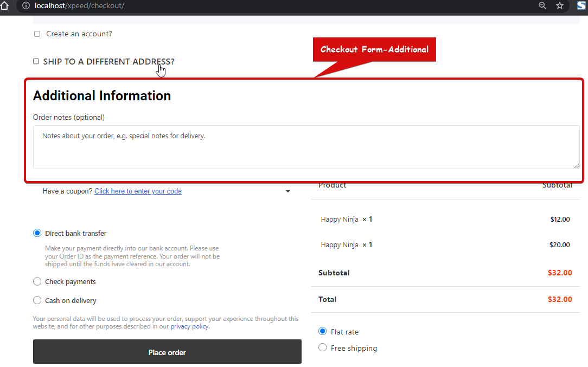Choose Free shipping option
Screen dimensions: 588x367
tap(323, 347)
